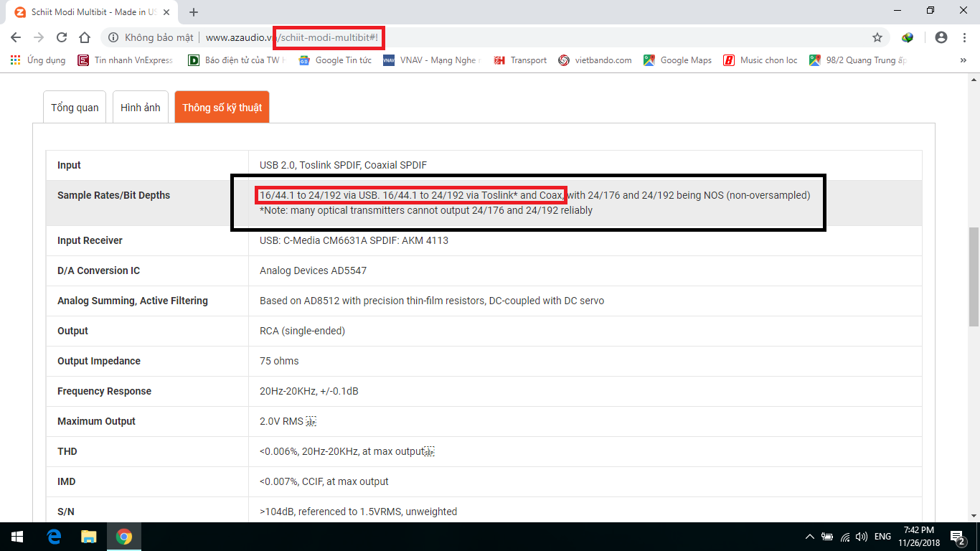
Task: Open the vietbando.com bookmark
Action: (x=595, y=60)
